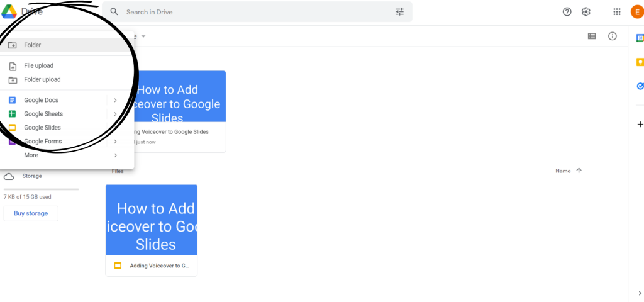Choose File upload menu item
The image size is (644, 302).
coord(67,65)
